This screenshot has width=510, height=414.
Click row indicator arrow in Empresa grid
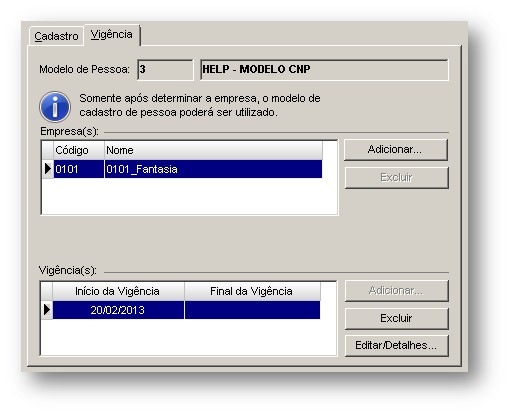tap(48, 169)
